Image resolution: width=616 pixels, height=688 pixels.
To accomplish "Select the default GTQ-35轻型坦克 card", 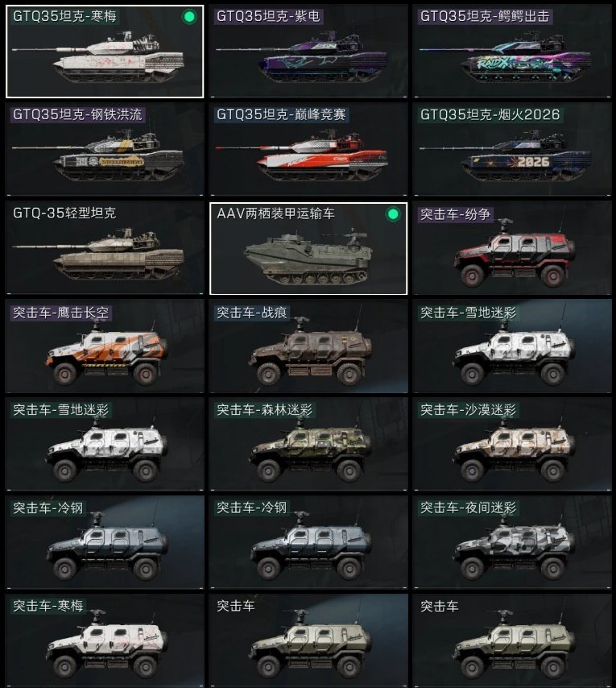I will [105, 248].
